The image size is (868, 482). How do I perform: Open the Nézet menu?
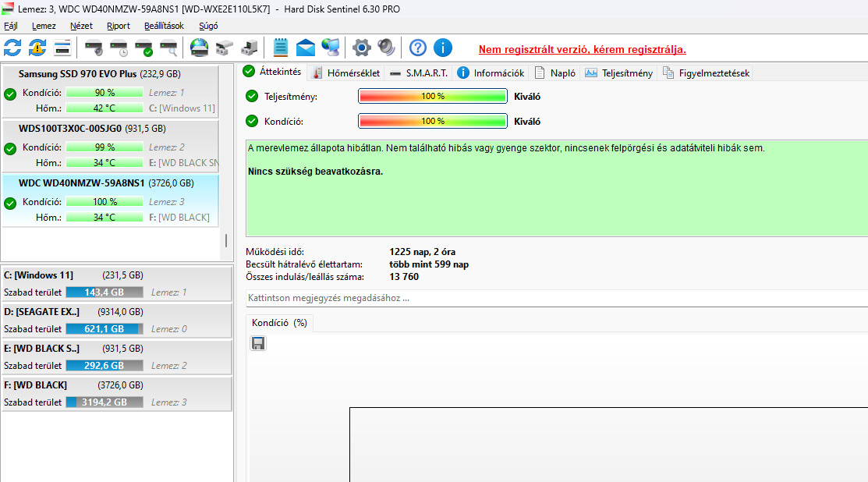pos(81,26)
